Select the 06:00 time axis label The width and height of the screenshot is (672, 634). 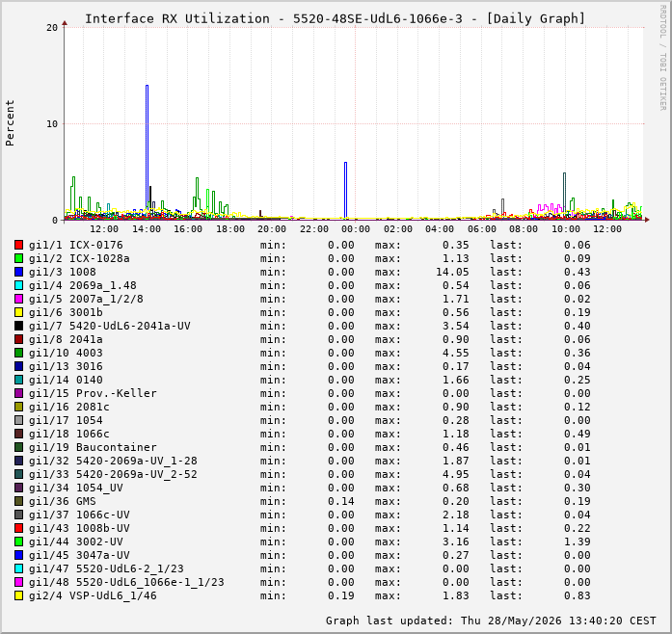tap(482, 229)
